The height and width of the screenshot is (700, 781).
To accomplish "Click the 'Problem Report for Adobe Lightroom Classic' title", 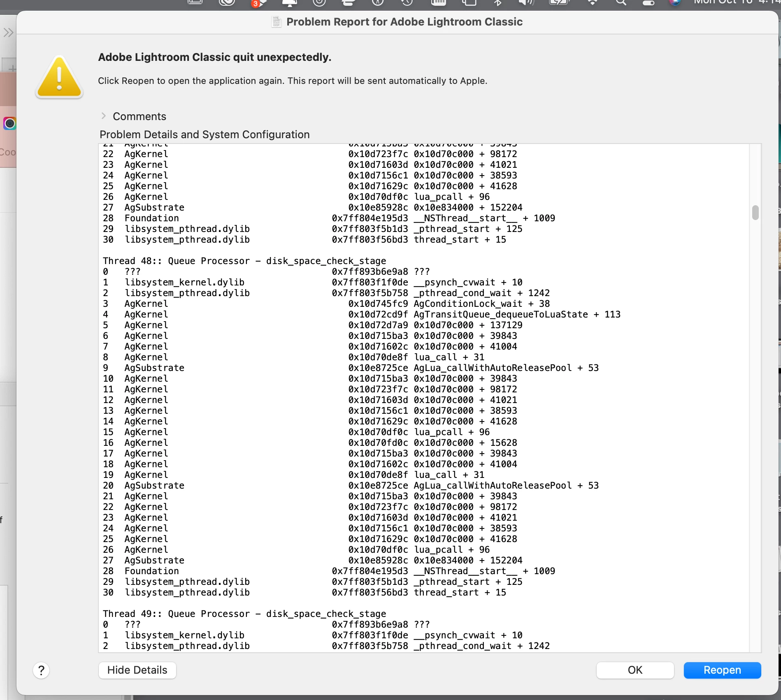I will click(x=404, y=22).
